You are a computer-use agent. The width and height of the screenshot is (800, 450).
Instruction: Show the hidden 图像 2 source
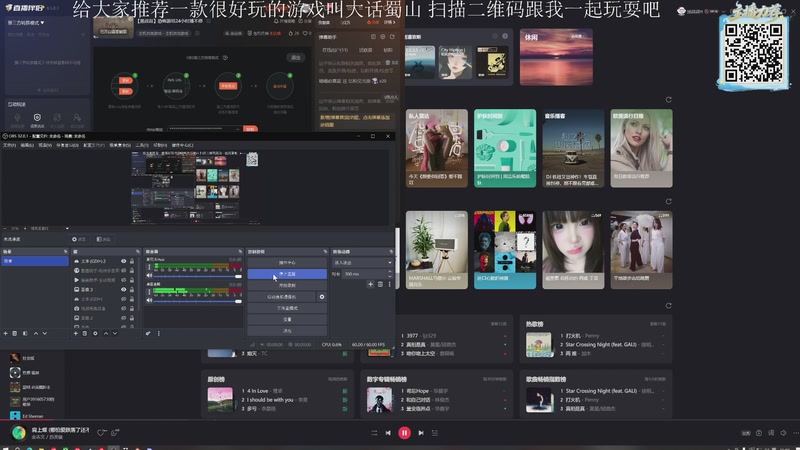[123, 318]
